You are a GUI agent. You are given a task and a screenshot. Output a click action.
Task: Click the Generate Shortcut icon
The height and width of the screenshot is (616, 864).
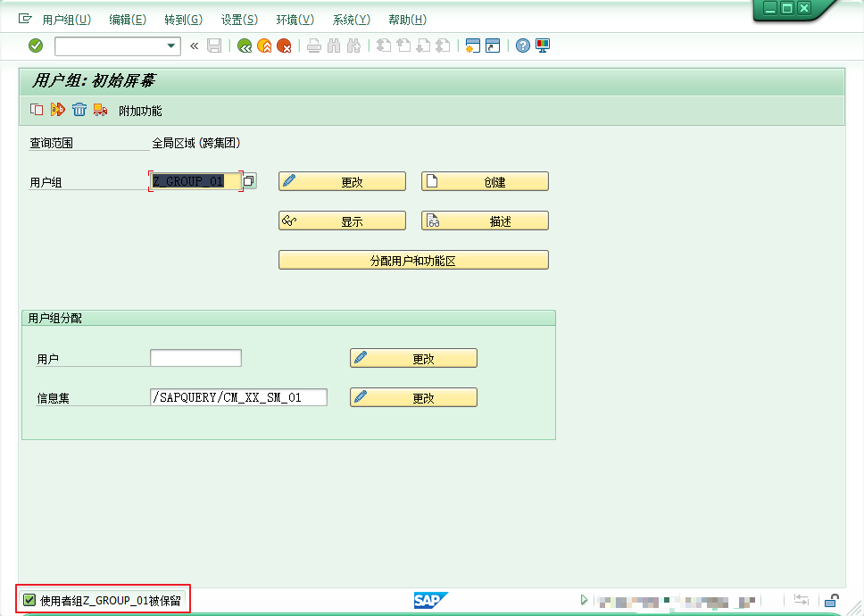point(493,46)
